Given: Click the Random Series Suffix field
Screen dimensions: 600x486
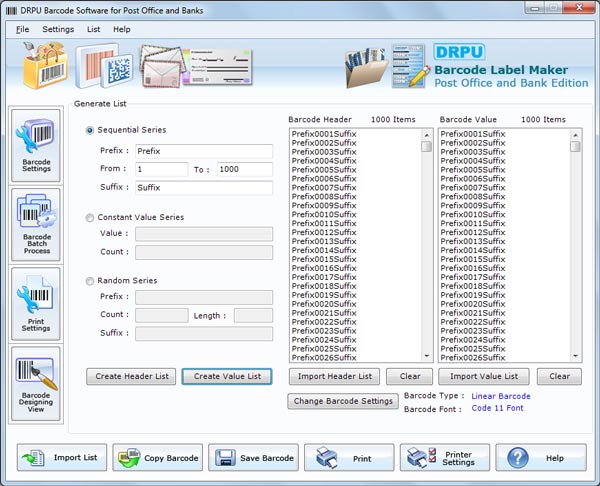Looking at the screenshot, I should tap(204, 333).
